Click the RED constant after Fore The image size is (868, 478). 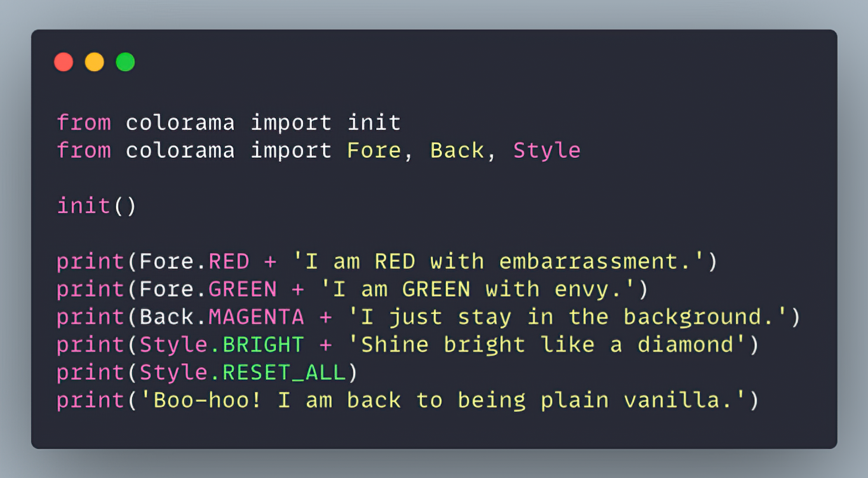coord(229,262)
